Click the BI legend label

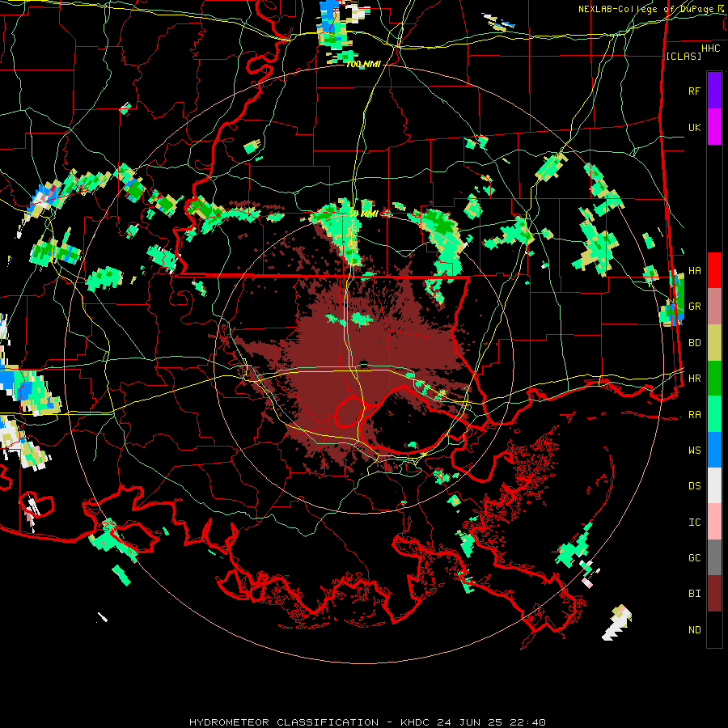point(694,594)
